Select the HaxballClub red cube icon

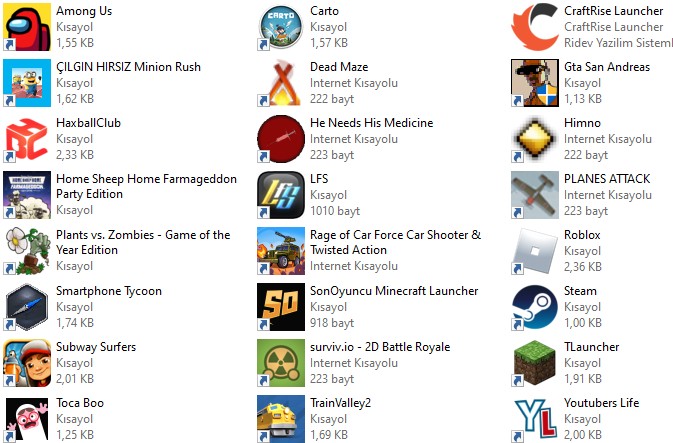27,139
